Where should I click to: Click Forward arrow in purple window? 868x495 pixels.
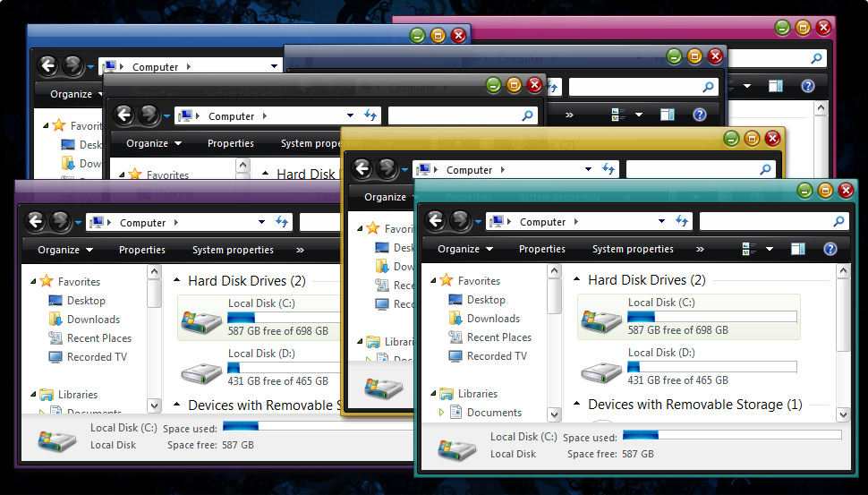pyautogui.click(x=60, y=222)
